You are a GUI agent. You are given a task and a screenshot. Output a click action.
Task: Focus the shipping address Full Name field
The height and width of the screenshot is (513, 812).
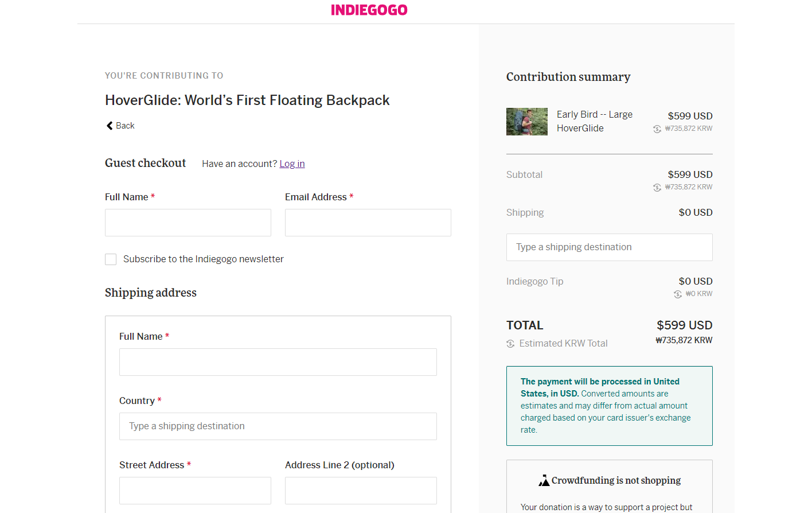point(278,362)
